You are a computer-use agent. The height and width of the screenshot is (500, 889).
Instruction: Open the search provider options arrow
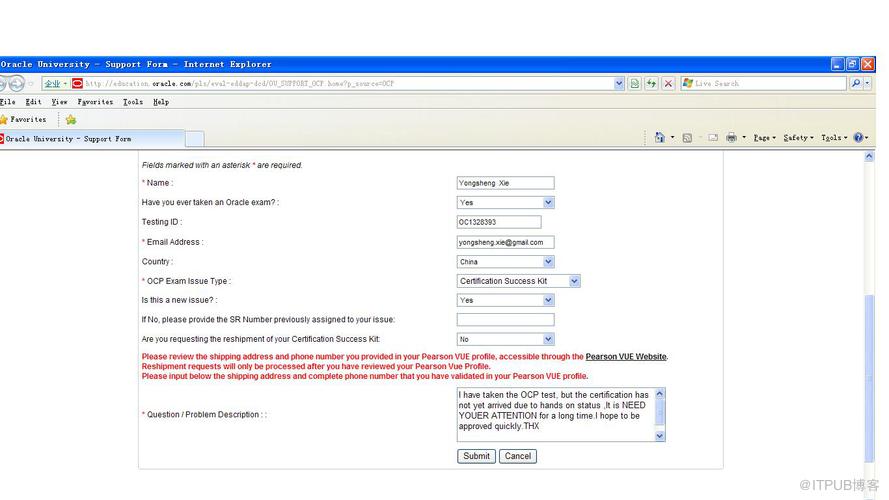pyautogui.click(x=867, y=83)
